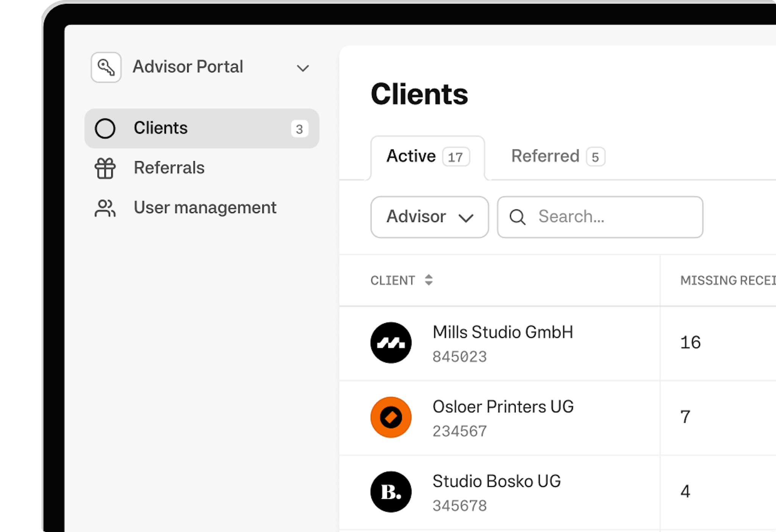This screenshot has width=776, height=532.
Task: Select Osloer Printers UG from the list
Action: (x=504, y=407)
